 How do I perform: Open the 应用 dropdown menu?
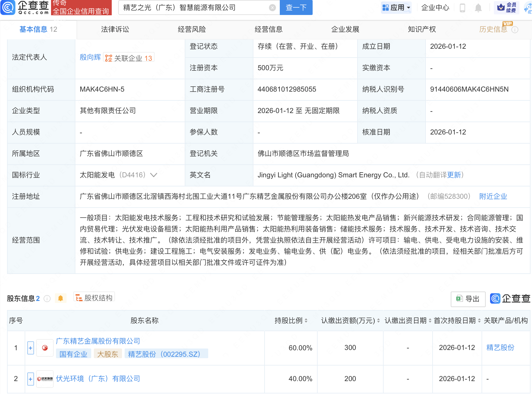tap(397, 8)
